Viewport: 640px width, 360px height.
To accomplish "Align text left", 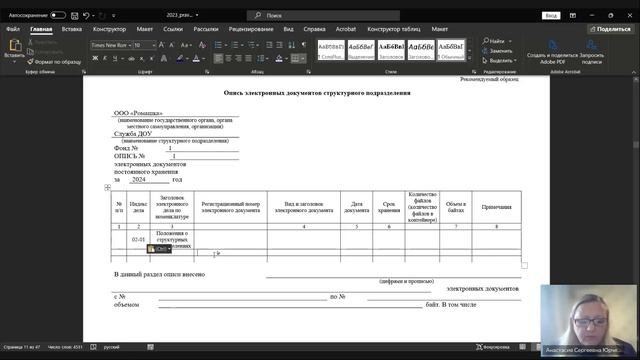I will [218, 58].
